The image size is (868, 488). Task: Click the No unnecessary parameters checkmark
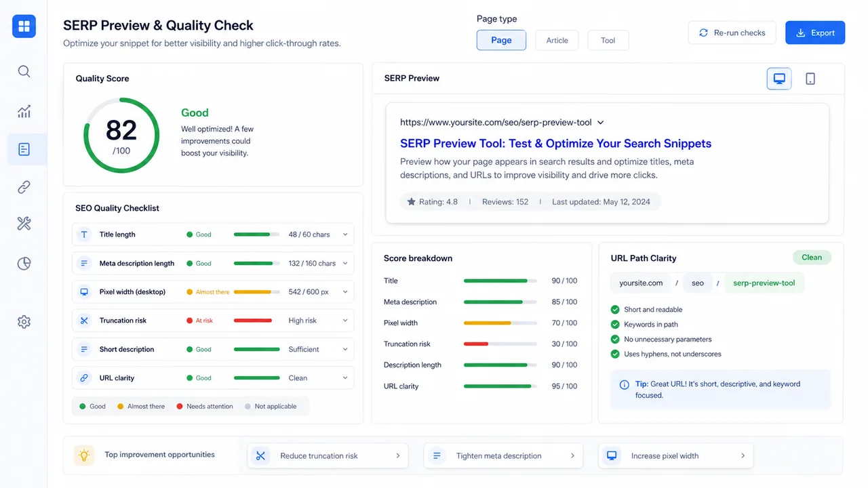click(616, 340)
